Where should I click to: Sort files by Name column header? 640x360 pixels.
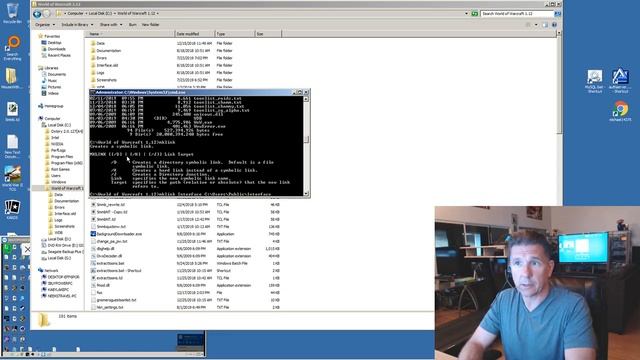point(131,34)
